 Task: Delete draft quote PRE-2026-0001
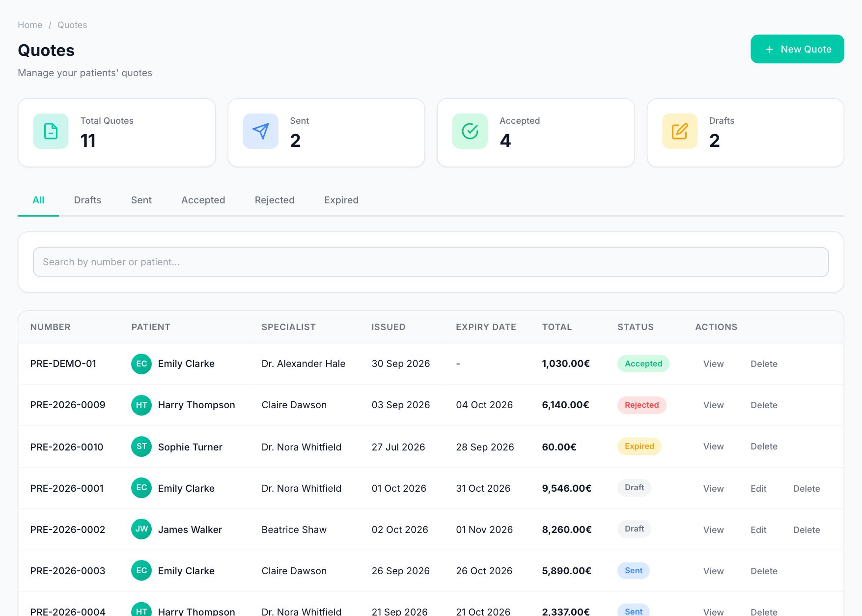[x=806, y=489]
